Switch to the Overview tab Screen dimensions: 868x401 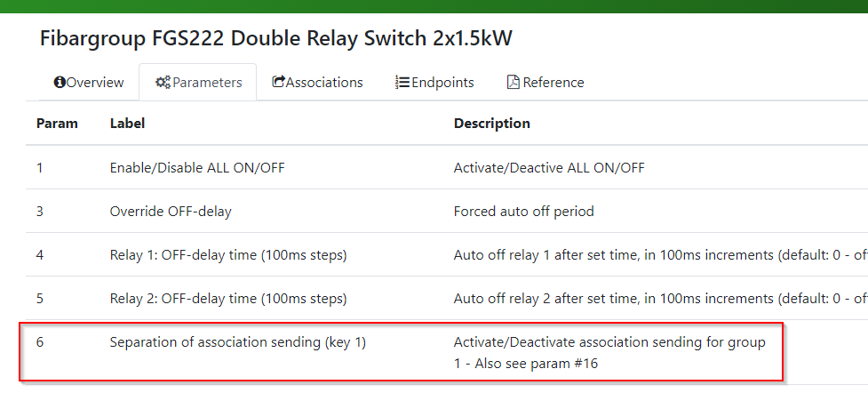click(x=89, y=83)
